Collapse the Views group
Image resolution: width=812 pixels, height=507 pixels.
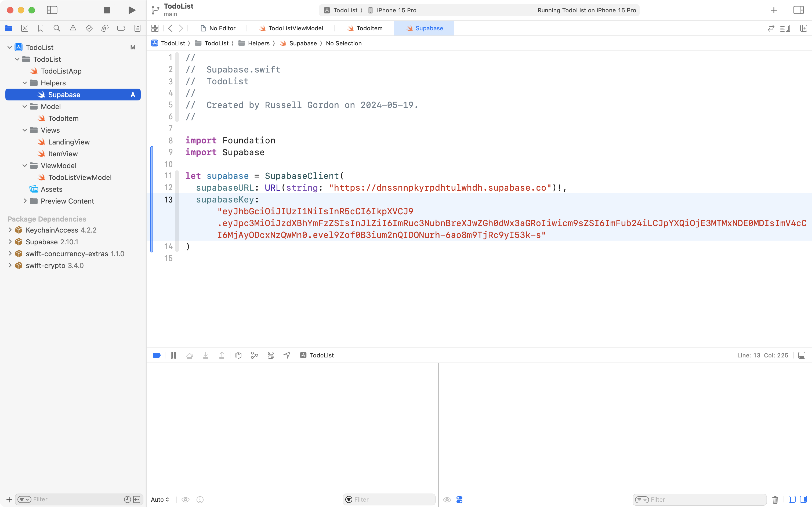coord(24,130)
